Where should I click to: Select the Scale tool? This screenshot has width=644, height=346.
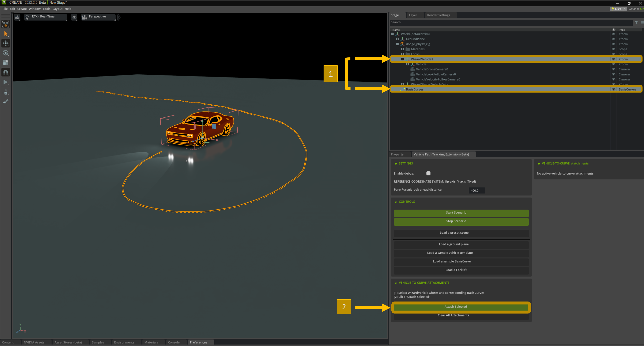click(5, 62)
